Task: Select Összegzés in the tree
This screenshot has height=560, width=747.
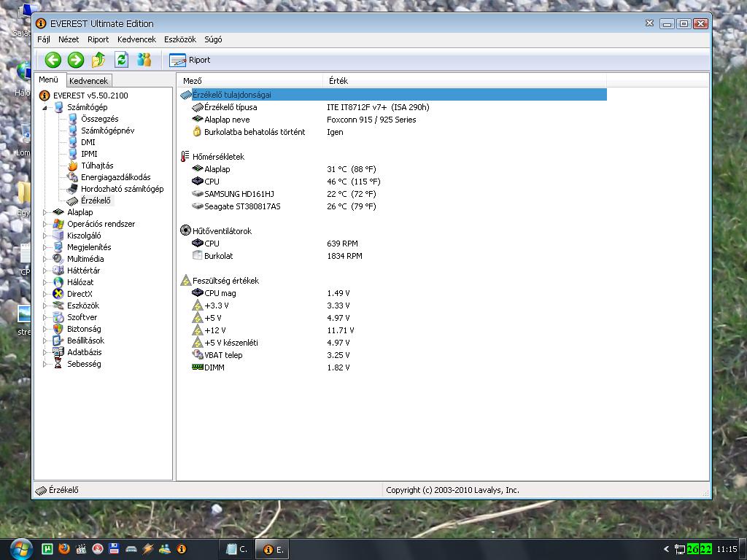Action: [99, 119]
